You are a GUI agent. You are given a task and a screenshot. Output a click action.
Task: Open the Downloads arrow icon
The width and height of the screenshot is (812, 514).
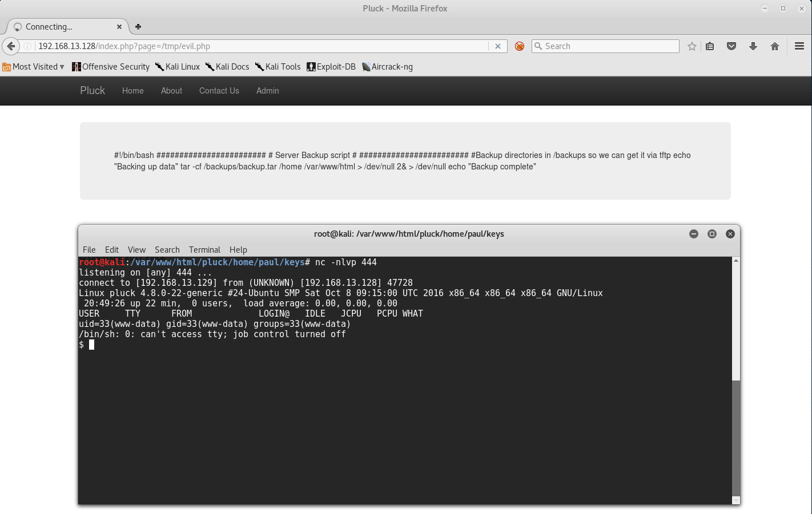753,46
